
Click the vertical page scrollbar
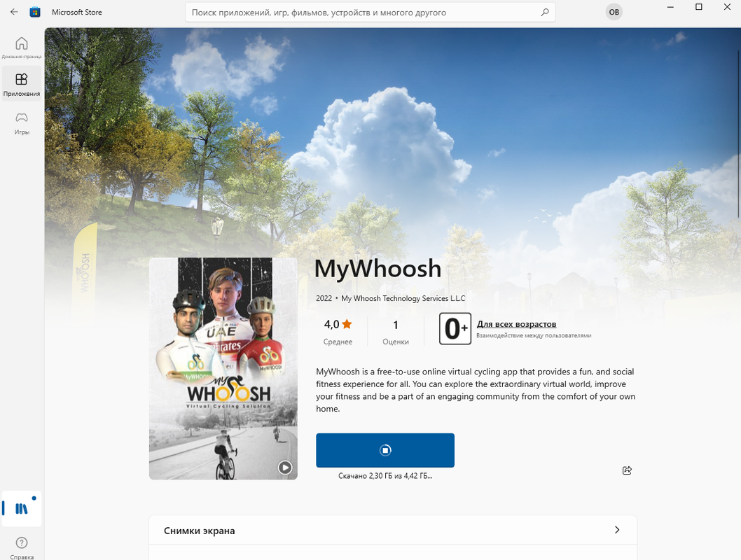click(739, 132)
